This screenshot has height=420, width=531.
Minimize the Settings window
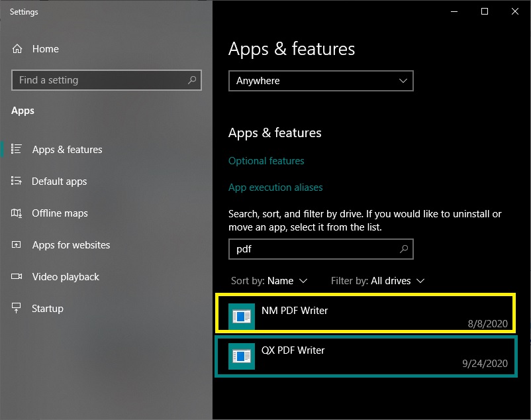(454, 11)
